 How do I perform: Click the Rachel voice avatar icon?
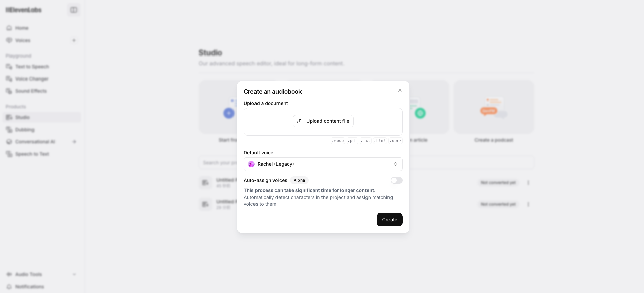coord(251,164)
